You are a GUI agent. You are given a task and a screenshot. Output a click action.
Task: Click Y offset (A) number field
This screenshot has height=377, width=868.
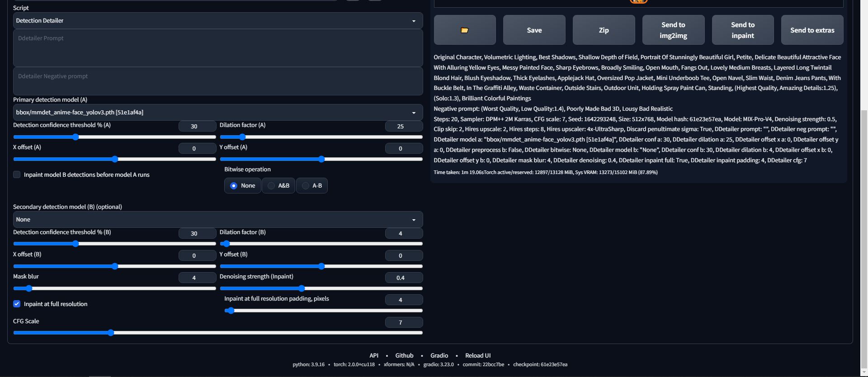404,148
